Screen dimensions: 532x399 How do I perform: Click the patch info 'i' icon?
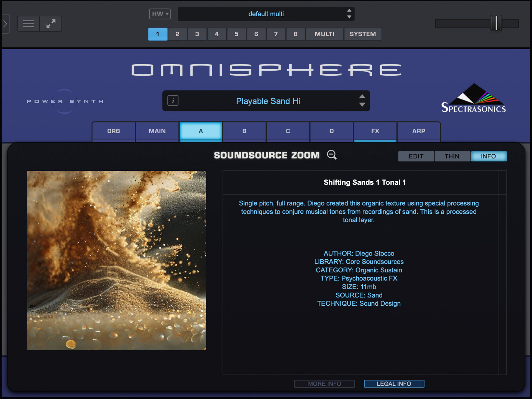[173, 101]
